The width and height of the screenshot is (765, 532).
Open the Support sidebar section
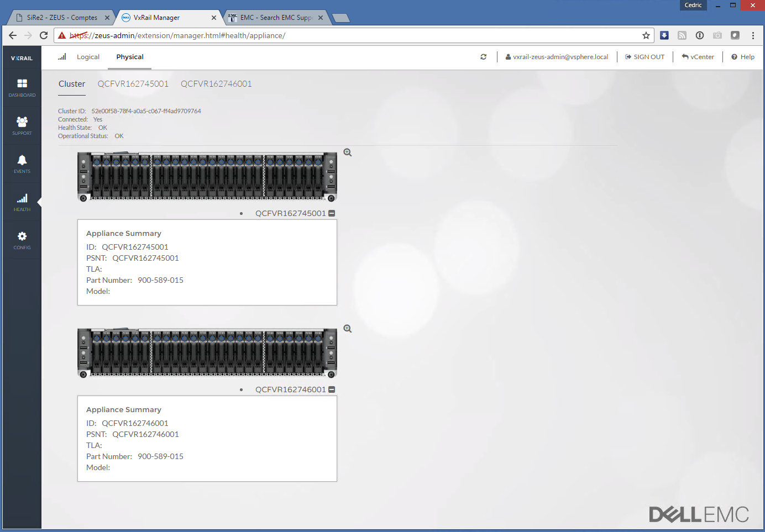click(22, 125)
